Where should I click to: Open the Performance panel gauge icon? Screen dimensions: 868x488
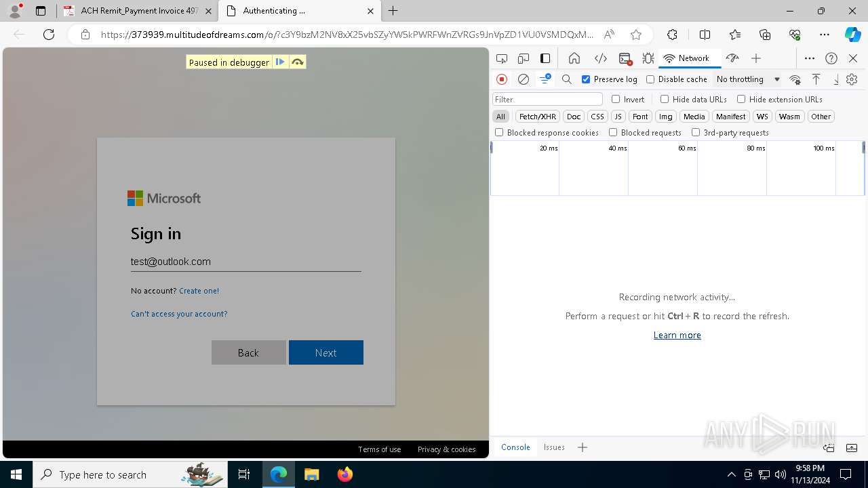coord(732,58)
